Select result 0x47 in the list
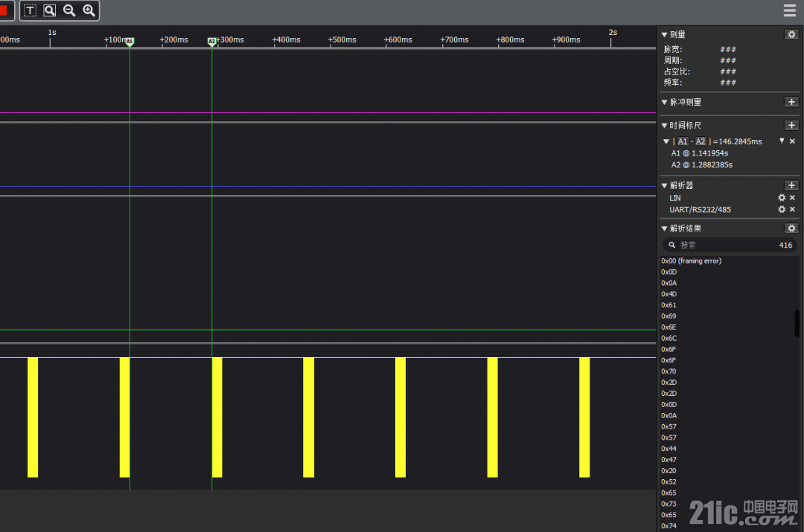Image resolution: width=804 pixels, height=532 pixels. (669, 460)
